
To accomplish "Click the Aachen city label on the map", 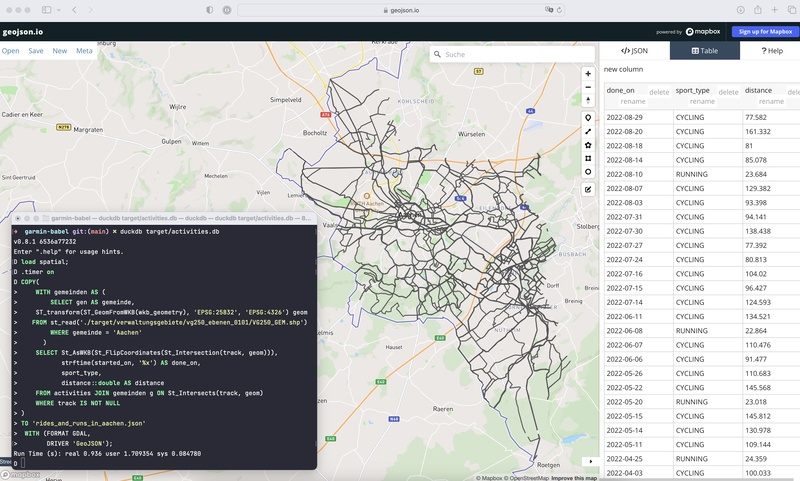I will point(409,215).
